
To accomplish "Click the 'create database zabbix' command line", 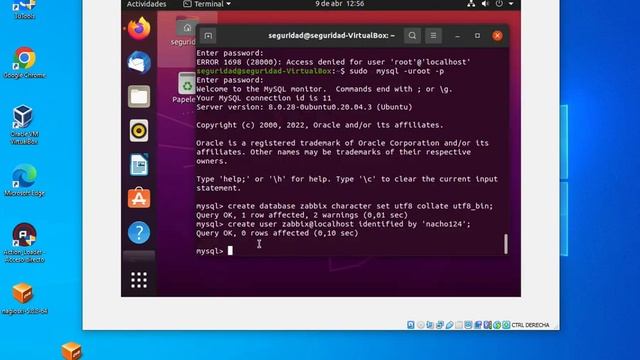I will (x=344, y=206).
